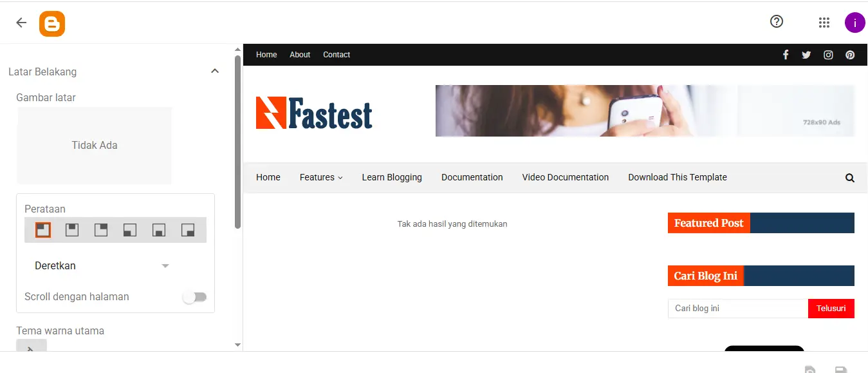This screenshot has width=868, height=373.
Task: Open the Google apps grid
Action: tap(824, 23)
